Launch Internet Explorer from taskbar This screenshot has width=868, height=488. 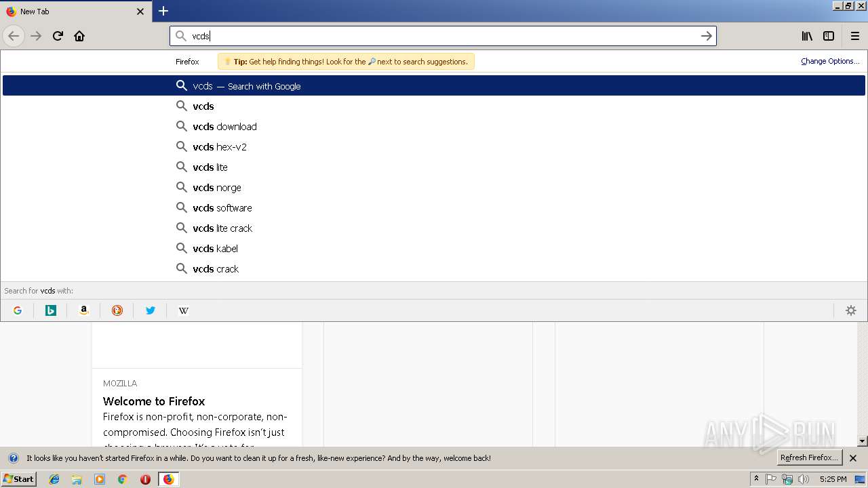click(x=54, y=479)
